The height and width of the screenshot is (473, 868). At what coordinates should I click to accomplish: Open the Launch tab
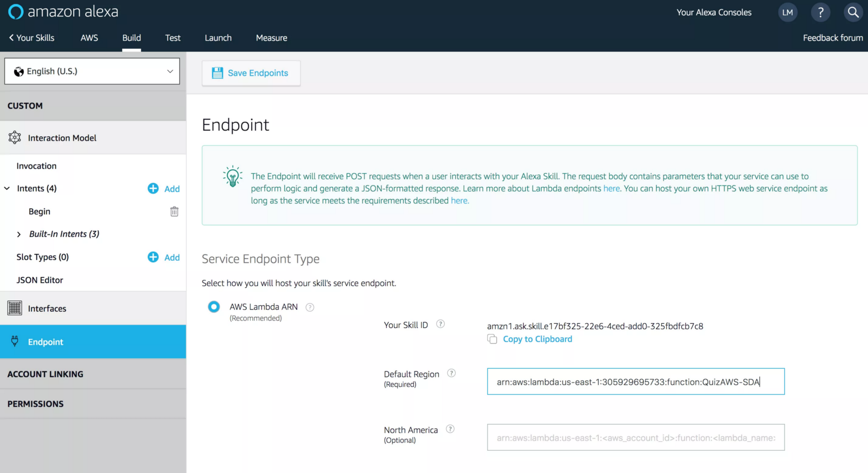point(218,38)
